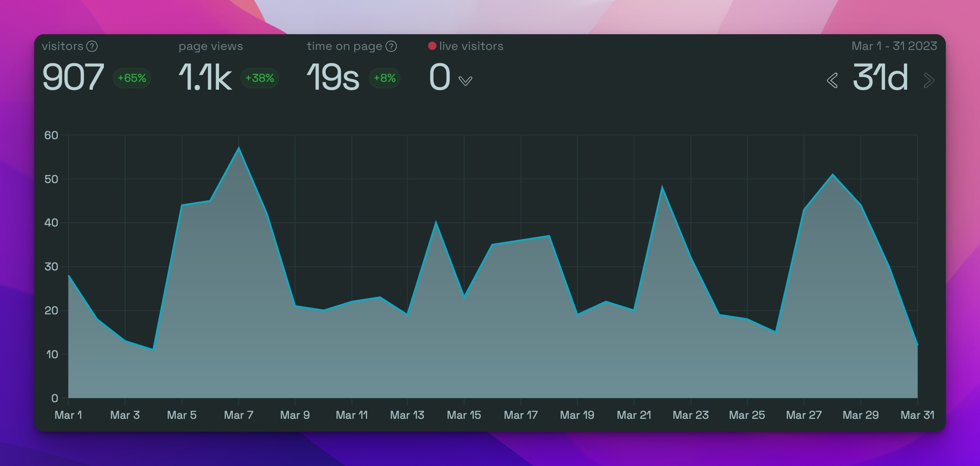The image size is (980, 466).
Task: Click the Mar 7 peak on the chart
Action: coord(239,148)
